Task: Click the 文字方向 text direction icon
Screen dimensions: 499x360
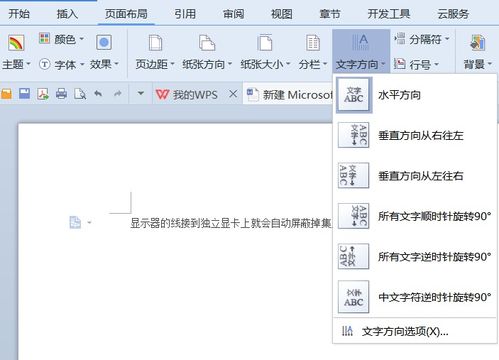Action: coord(360,42)
